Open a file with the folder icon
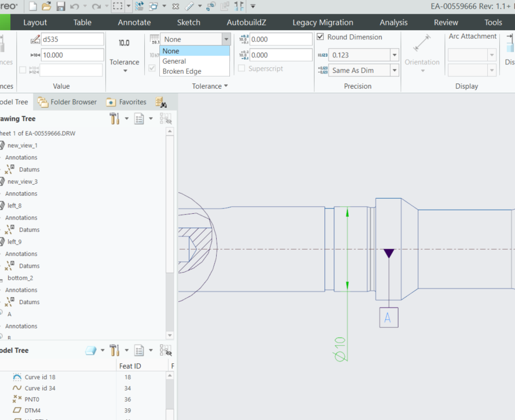 (46, 6)
